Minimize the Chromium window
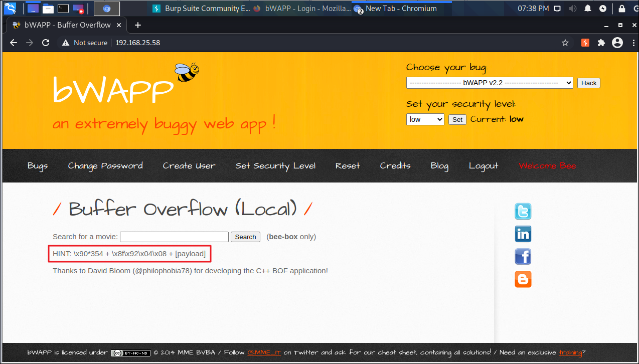 click(x=607, y=25)
